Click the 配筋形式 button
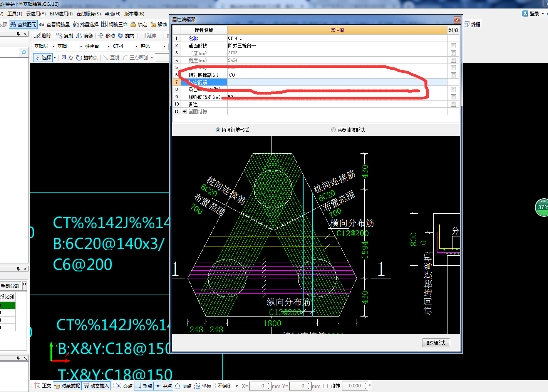The height and width of the screenshot is (392, 548). 436,343
